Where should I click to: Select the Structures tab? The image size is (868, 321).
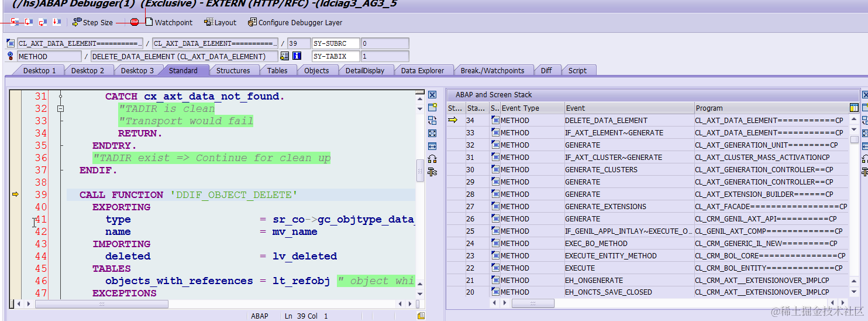coord(233,70)
